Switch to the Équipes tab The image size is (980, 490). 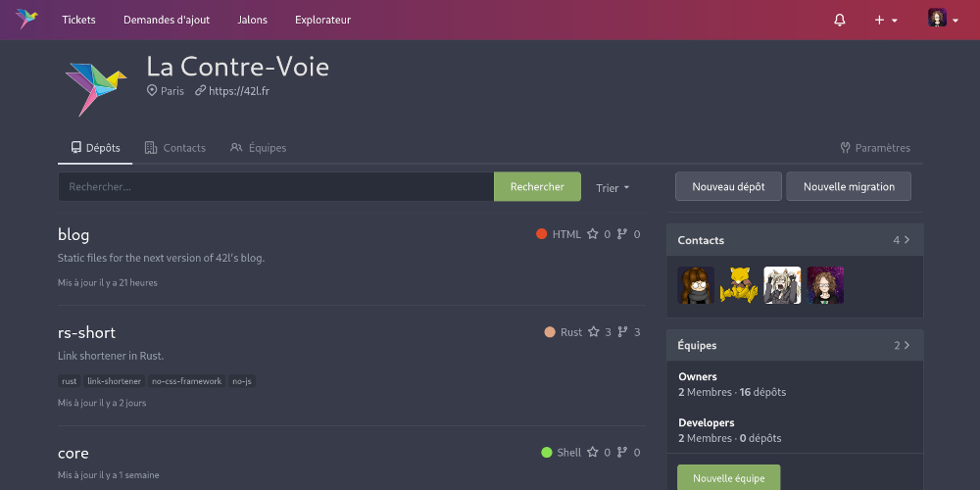click(x=258, y=148)
